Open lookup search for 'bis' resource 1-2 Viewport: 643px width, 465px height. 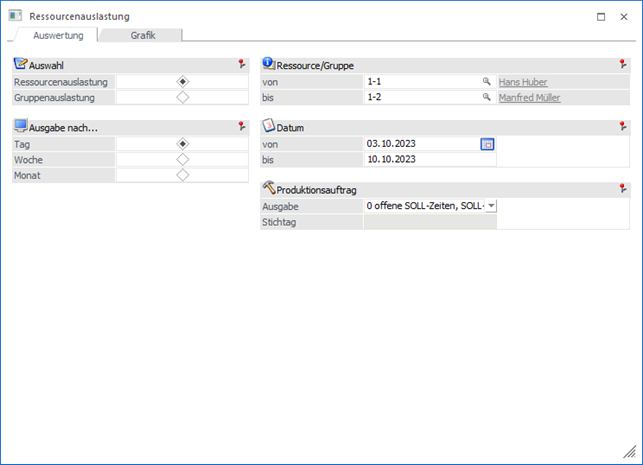(487, 98)
